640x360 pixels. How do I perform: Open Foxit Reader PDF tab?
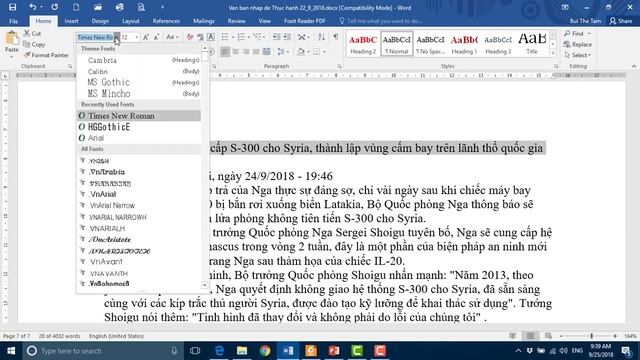click(304, 21)
